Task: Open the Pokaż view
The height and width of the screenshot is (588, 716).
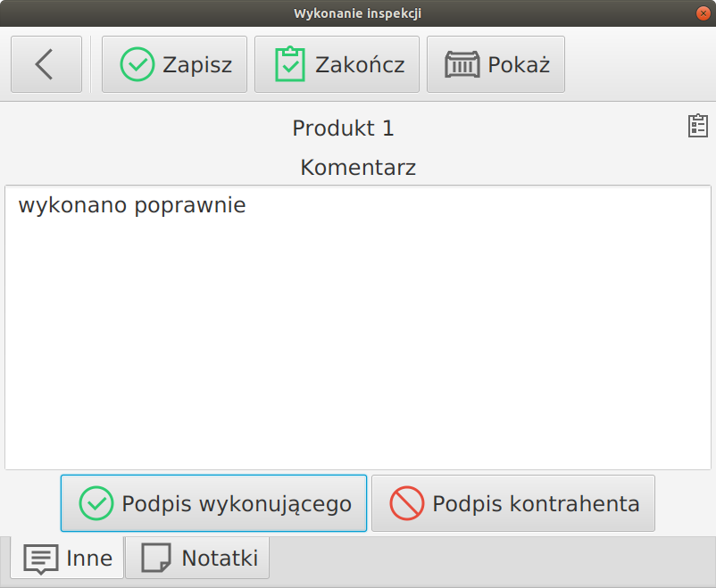Action: (x=495, y=63)
